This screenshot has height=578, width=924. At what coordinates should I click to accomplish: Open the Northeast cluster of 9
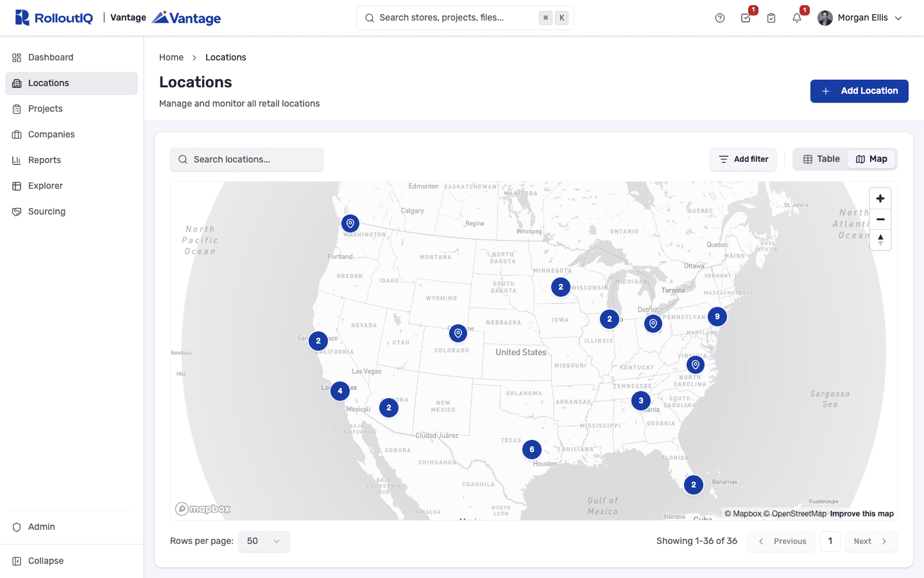717,317
